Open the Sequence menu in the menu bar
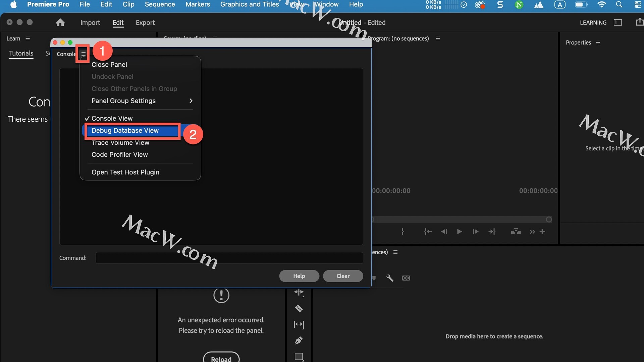 (160, 4)
